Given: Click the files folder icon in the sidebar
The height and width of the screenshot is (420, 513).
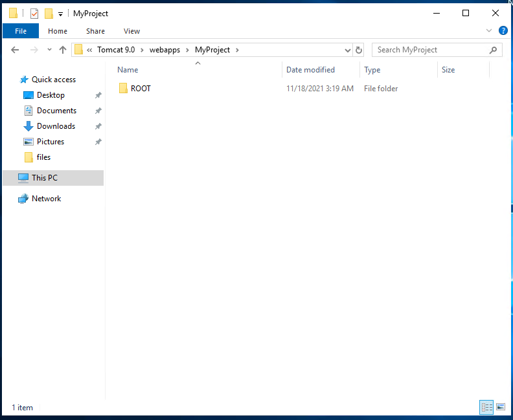Looking at the screenshot, I should pos(28,157).
